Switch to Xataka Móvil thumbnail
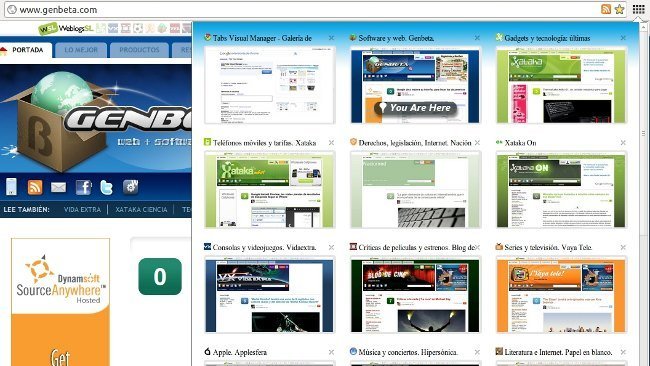Screen dimensions: 650x366 pyautogui.click(x=269, y=189)
